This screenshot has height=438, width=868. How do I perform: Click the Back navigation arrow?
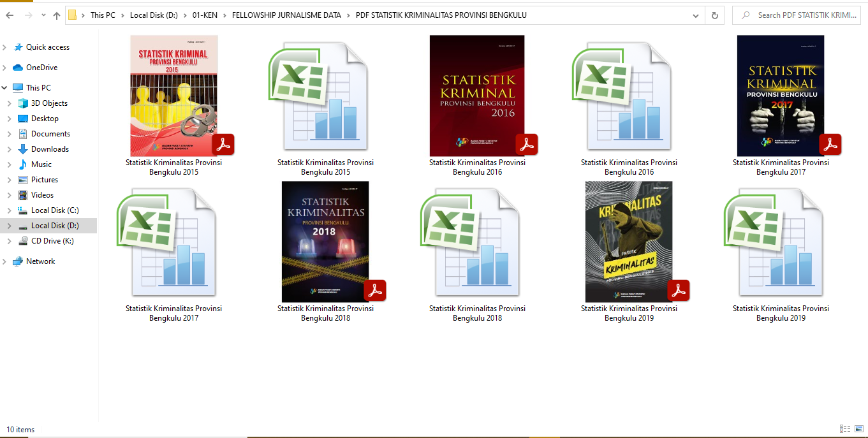point(10,15)
